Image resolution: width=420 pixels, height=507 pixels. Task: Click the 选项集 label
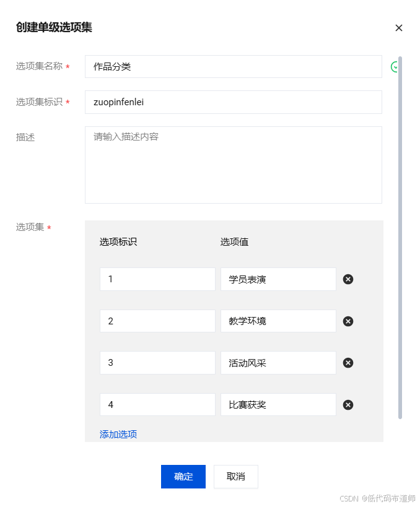click(x=30, y=227)
